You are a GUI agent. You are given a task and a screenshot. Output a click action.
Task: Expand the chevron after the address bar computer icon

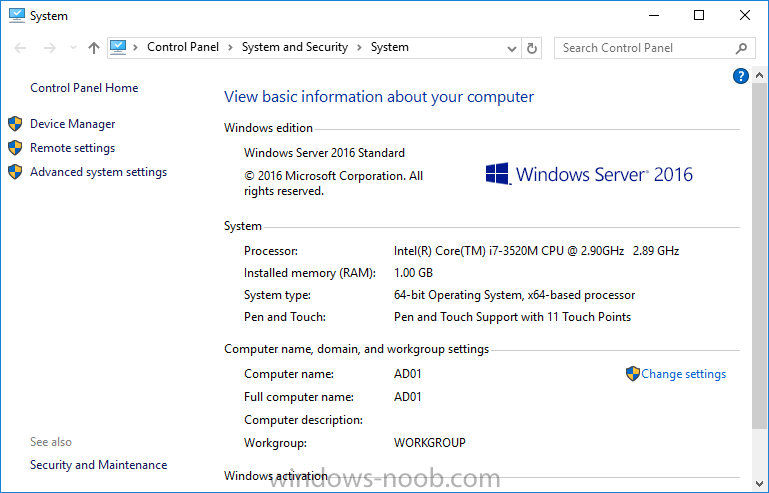coord(135,48)
